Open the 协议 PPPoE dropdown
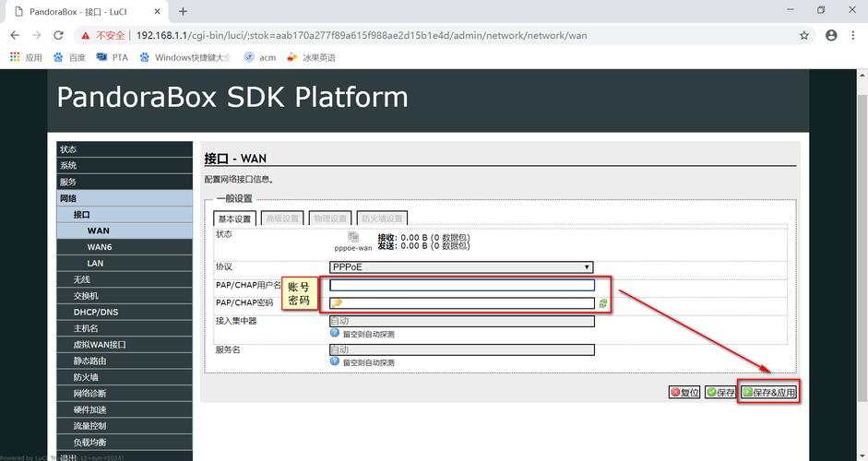868x461 pixels. [x=461, y=267]
